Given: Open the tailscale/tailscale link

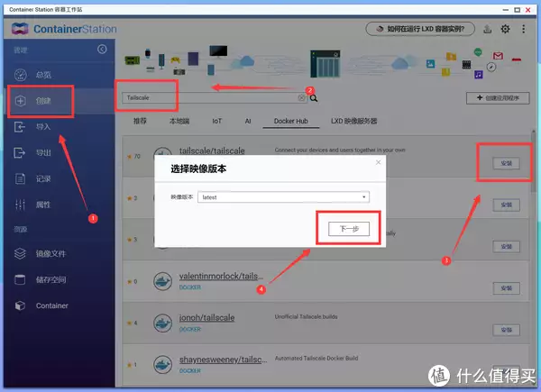Looking at the screenshot, I should click(212, 150).
